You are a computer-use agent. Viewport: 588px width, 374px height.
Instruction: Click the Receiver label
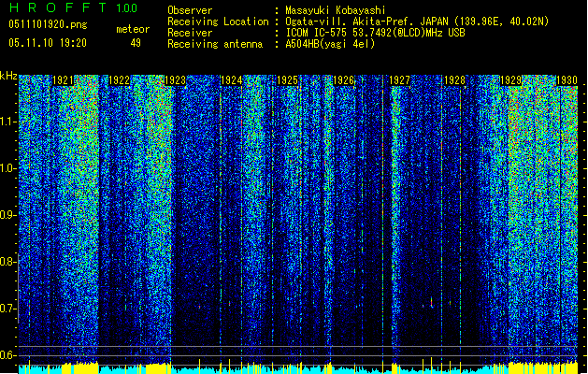pyautogui.click(x=190, y=33)
